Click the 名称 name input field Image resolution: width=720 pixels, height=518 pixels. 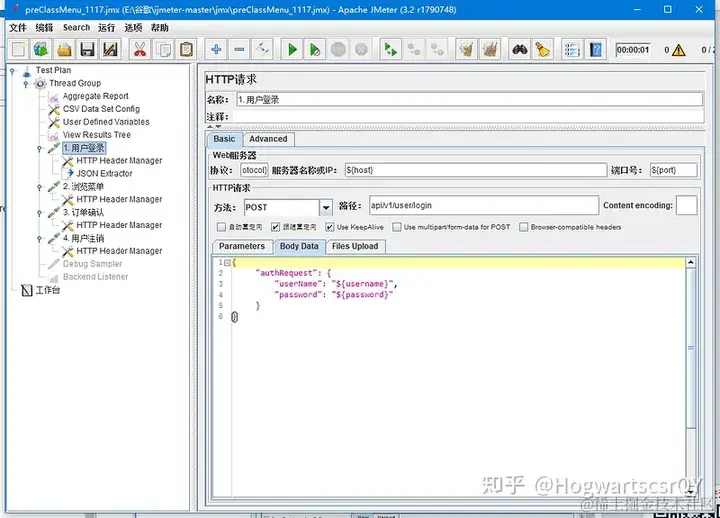pos(469,100)
